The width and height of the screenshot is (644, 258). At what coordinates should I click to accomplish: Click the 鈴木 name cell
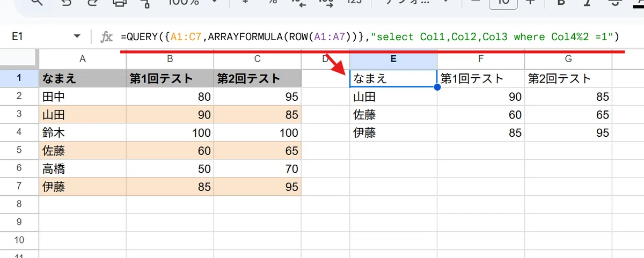click(x=83, y=132)
